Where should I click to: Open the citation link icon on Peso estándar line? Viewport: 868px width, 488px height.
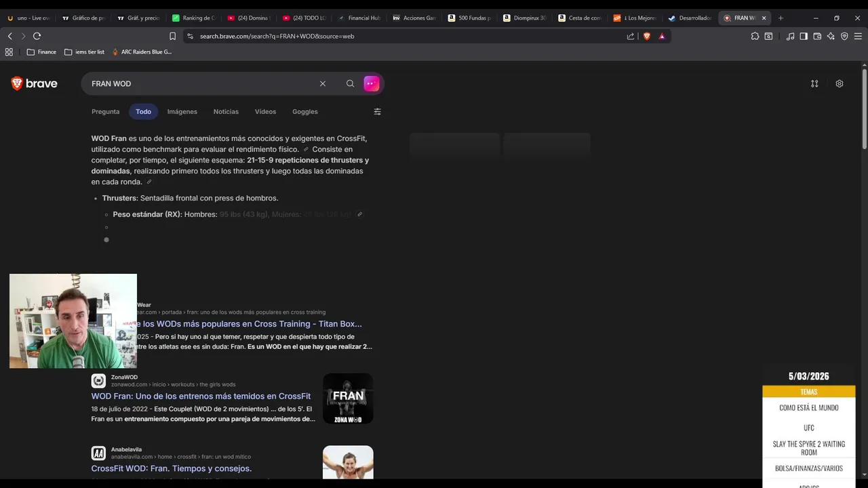coord(360,214)
